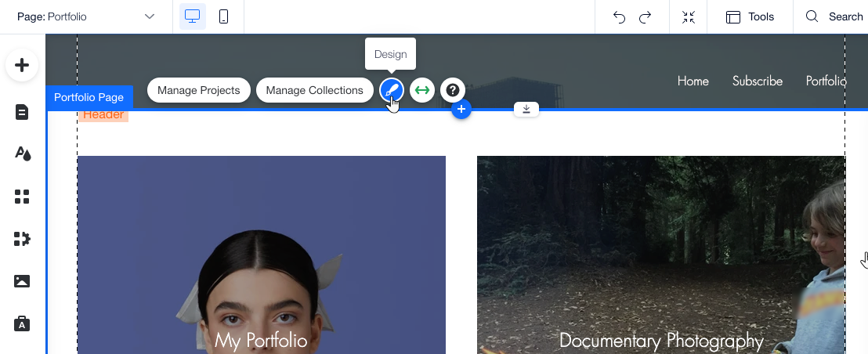
Task: Select the My Portfolio image thumbnail
Action: (x=262, y=255)
